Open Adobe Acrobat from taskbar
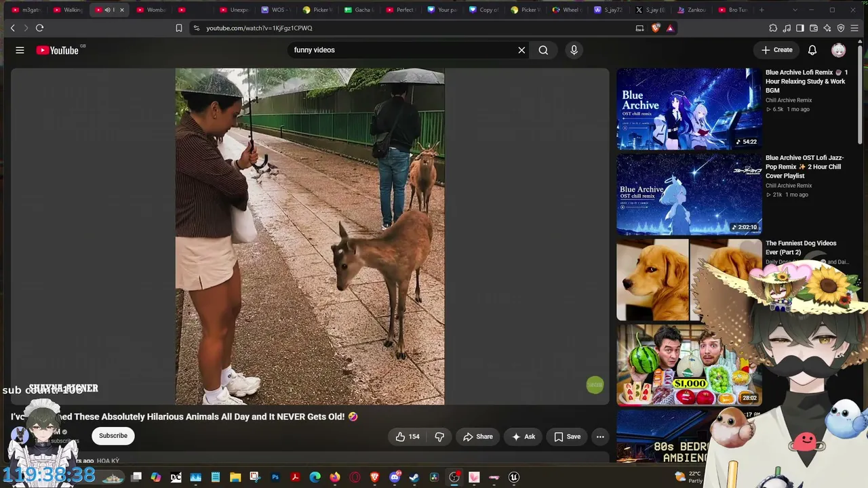The image size is (868, 488). click(x=295, y=477)
